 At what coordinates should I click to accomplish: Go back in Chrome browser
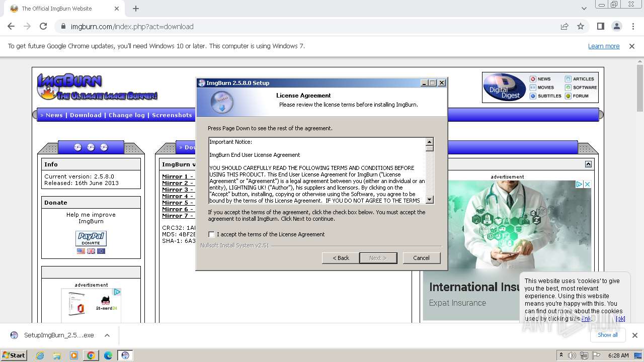click(x=11, y=27)
